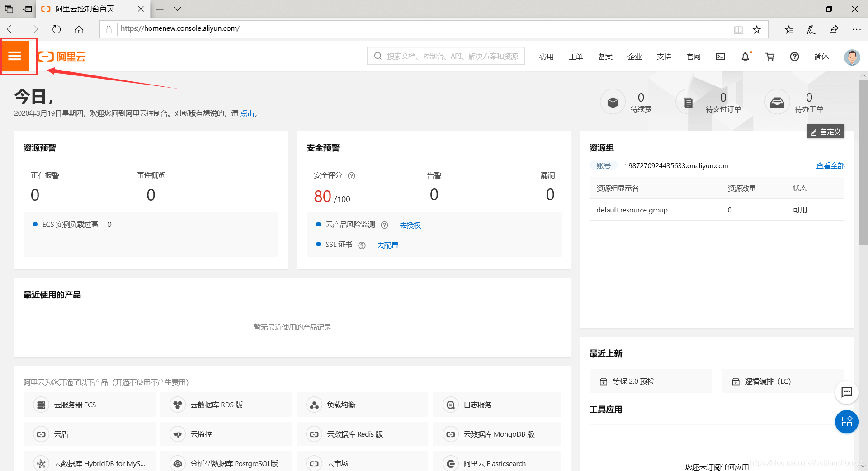Open 云监控 product
Screen dimensions: 868x471
[226, 434]
